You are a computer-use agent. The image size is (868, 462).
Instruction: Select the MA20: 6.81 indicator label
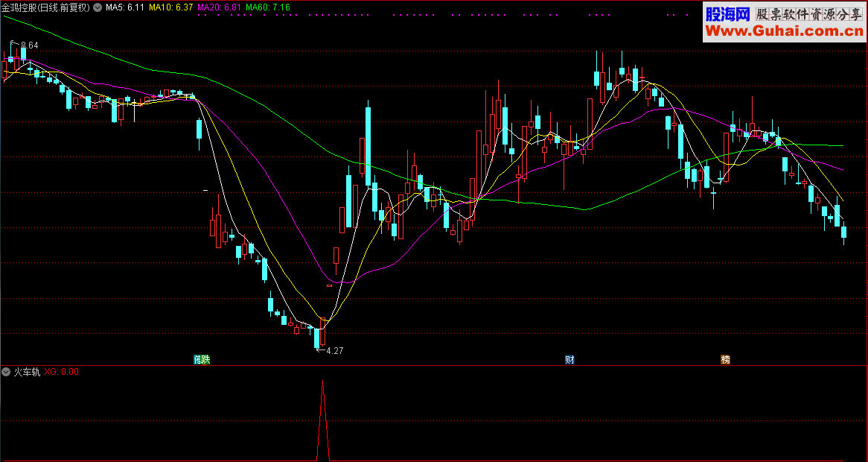[219, 7]
